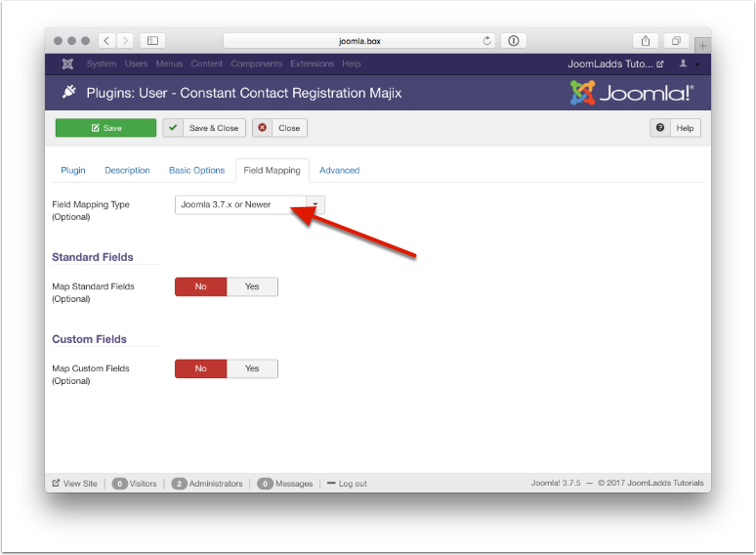Open the System menu
Screen dimensions: 756x555
click(x=102, y=64)
